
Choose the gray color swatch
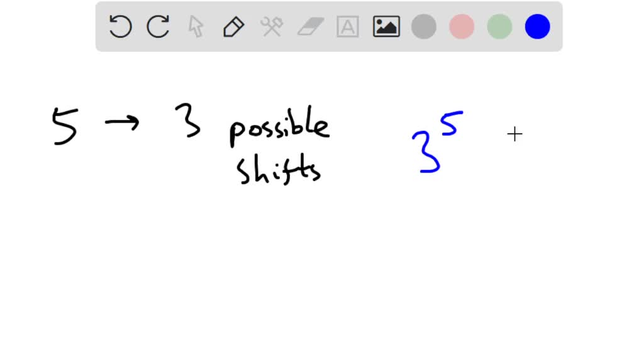click(x=424, y=26)
